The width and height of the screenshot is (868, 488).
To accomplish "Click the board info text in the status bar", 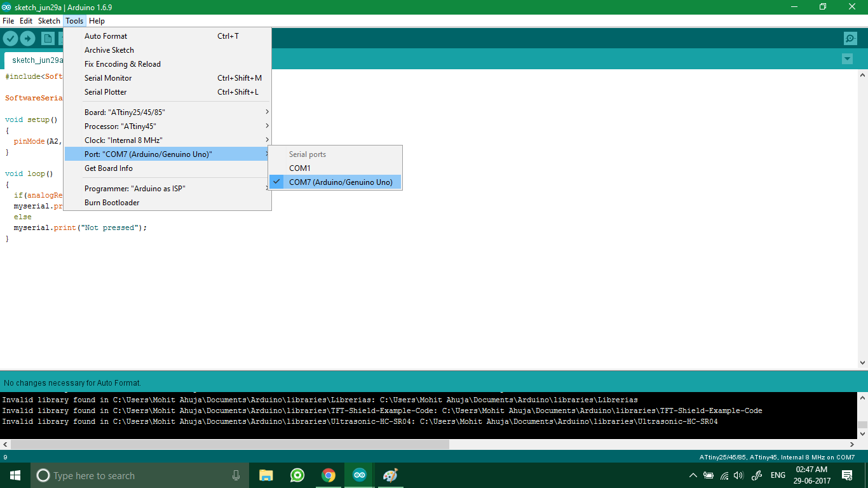I will point(776,457).
